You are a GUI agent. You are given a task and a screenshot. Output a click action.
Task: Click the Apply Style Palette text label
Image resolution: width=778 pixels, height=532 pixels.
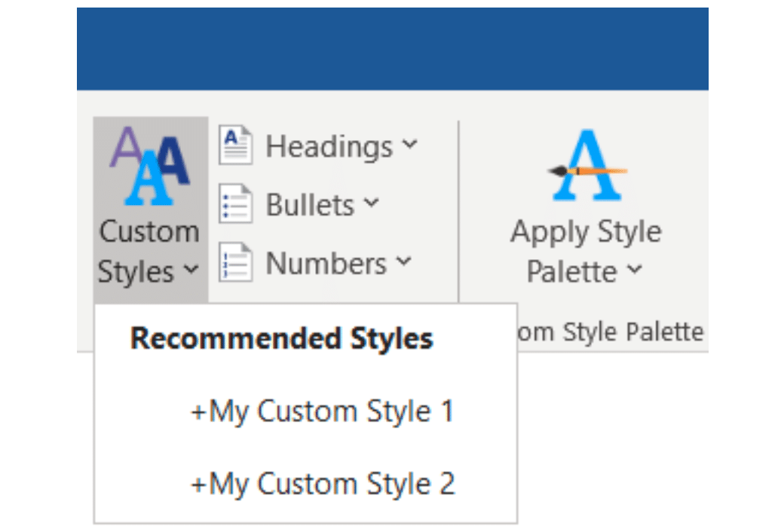tap(586, 252)
